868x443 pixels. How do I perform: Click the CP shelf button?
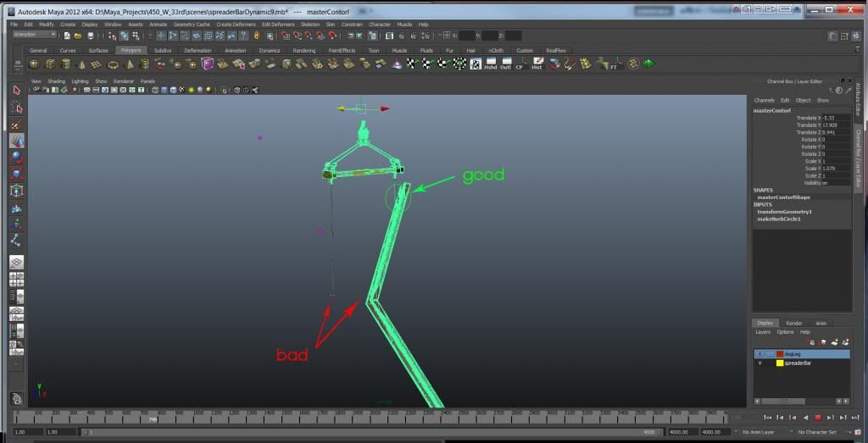521,64
